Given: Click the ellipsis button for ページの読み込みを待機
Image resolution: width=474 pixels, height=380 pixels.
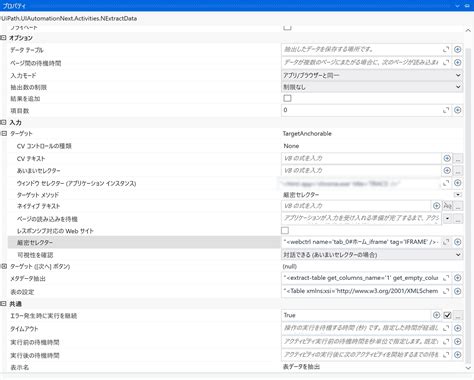Looking at the screenshot, I should (x=458, y=219).
